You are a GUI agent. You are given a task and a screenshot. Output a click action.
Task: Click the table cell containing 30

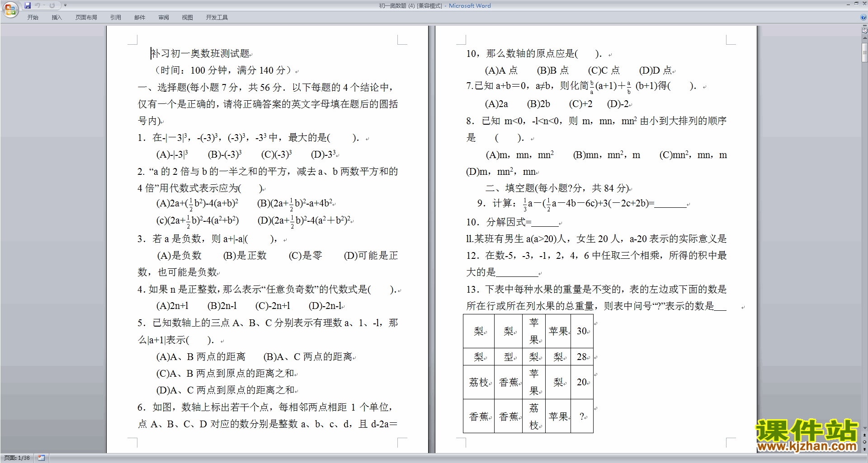pos(582,331)
